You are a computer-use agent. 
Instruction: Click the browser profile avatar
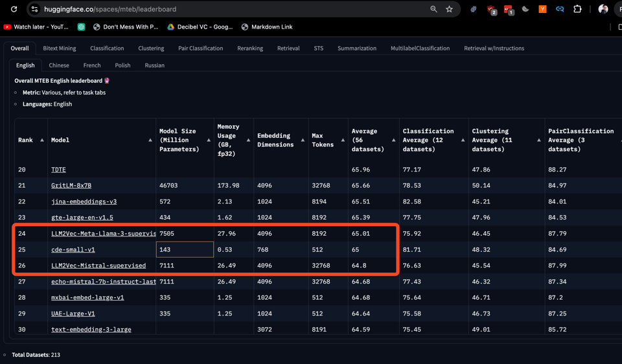coord(603,9)
